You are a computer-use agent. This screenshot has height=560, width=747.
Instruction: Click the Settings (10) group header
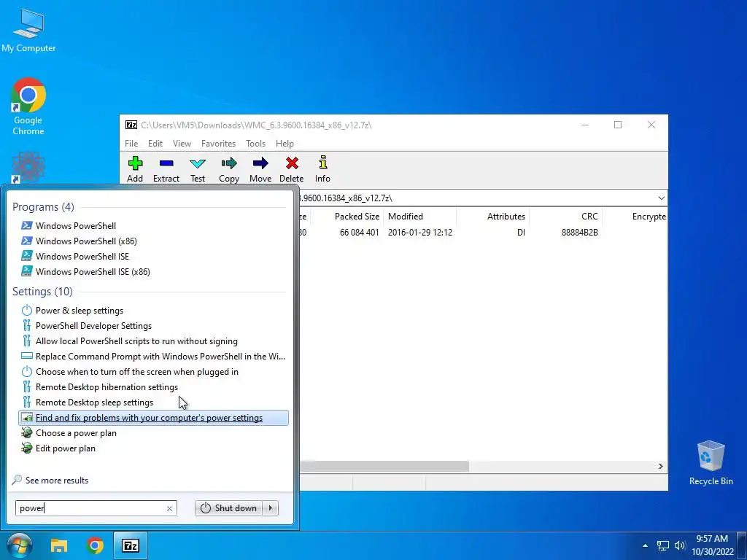(x=42, y=292)
